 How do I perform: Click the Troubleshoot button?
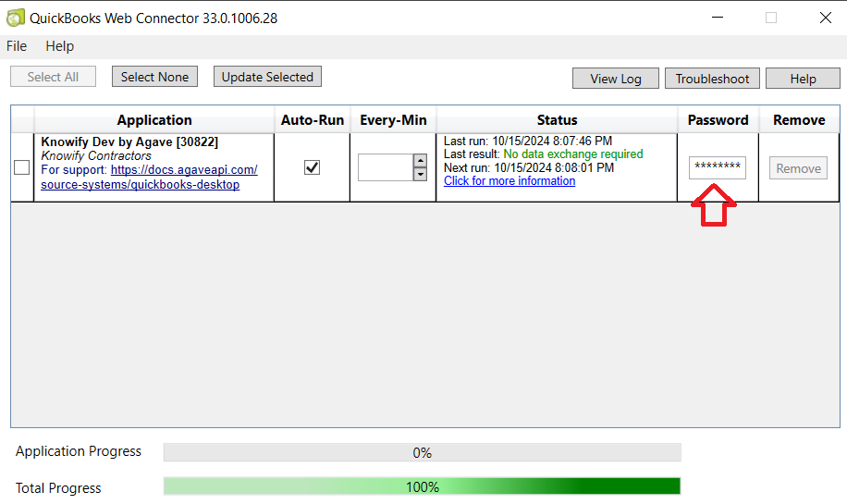[712, 79]
